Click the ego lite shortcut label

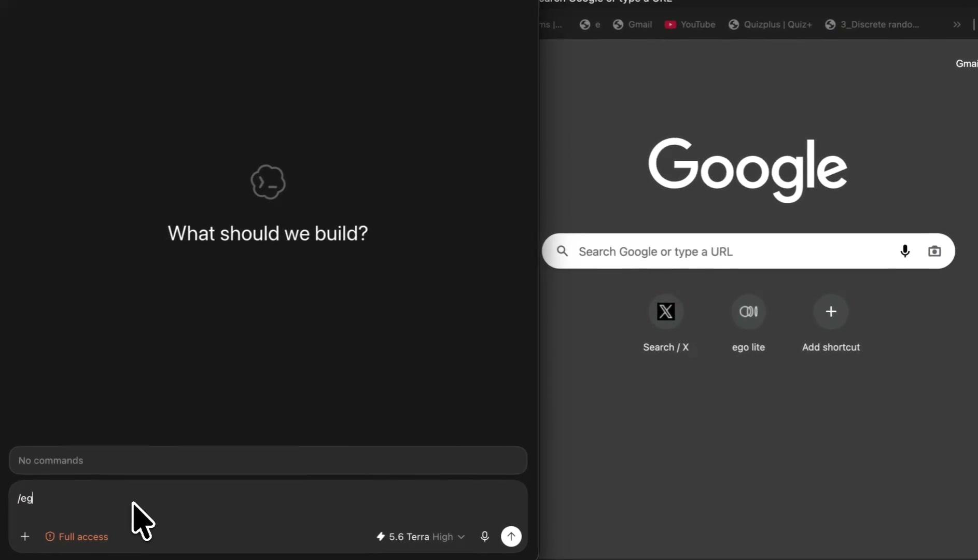point(748,347)
